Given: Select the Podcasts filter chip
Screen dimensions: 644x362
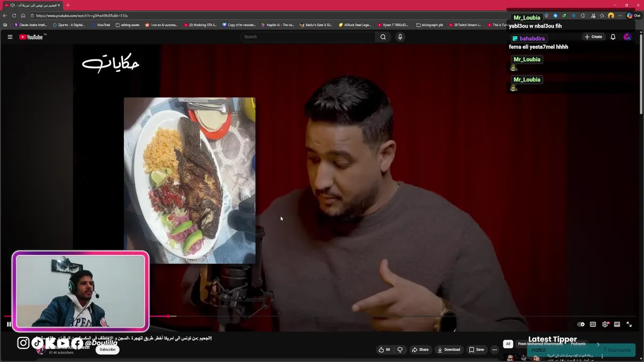Looking at the screenshot, I should pyautogui.click(x=578, y=344).
